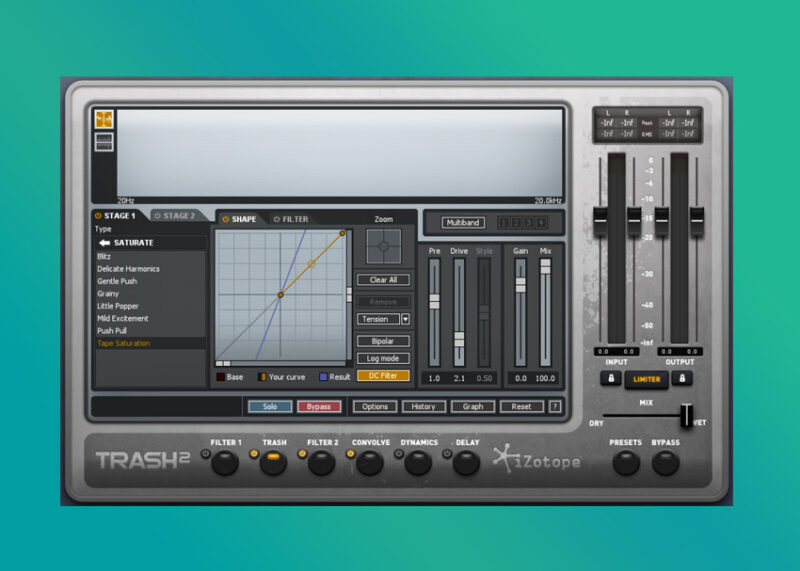Viewport: 800px width, 571px height.
Task: Toggle the Stage 1 power icon
Action: [x=98, y=216]
